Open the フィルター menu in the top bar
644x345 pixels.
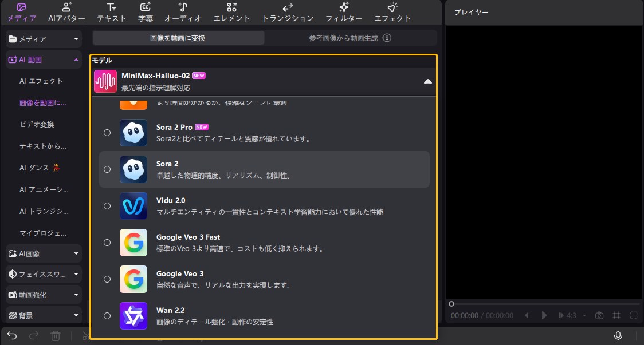[344, 11]
